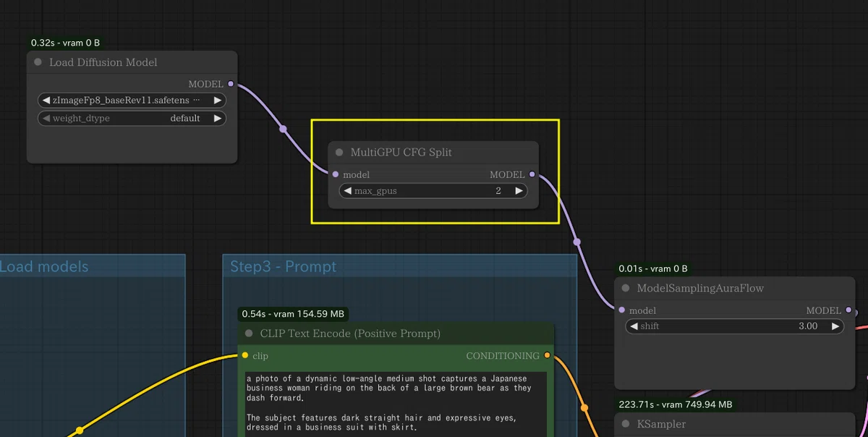Viewport: 868px width, 437px height.
Task: Increase shift value with right arrow
Action: click(x=835, y=326)
